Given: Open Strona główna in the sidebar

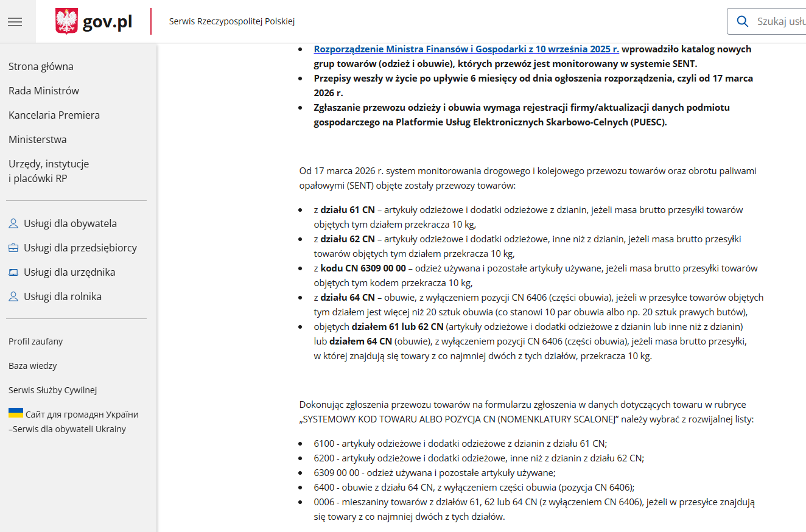Looking at the screenshot, I should click(x=41, y=66).
